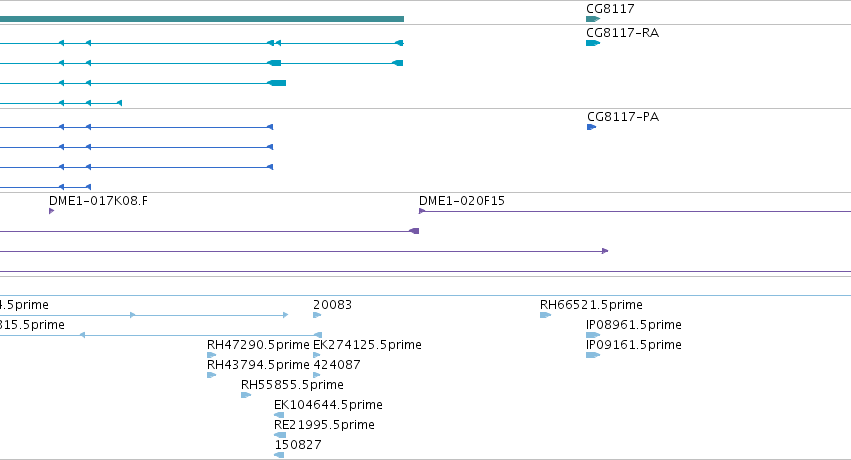Click the 20083 label
The width and height of the screenshot is (851, 460).
332,305
